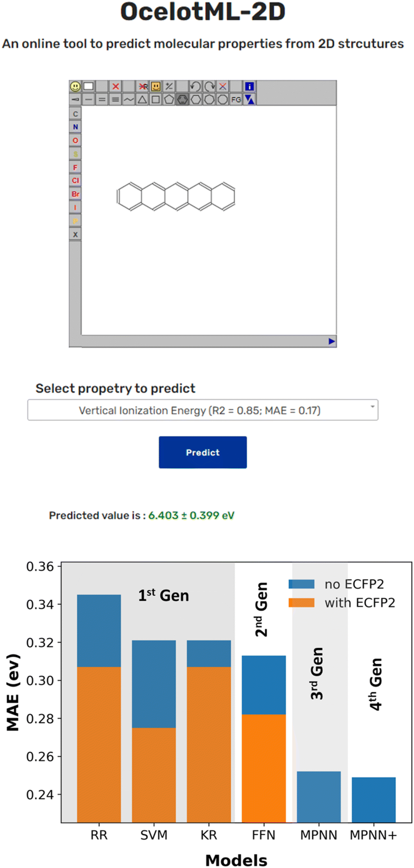Select the red X delete tool

point(115,86)
